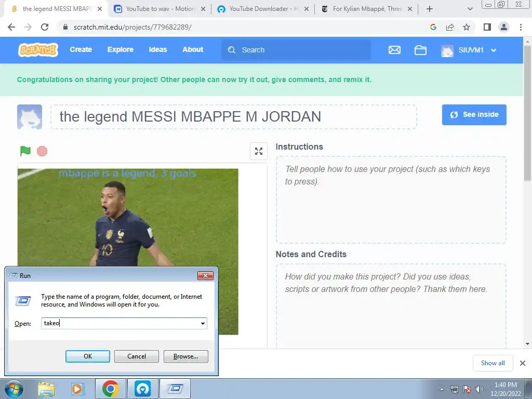Image resolution: width=532 pixels, height=399 pixels.
Task: Click the address bar URL
Action: click(x=132, y=27)
